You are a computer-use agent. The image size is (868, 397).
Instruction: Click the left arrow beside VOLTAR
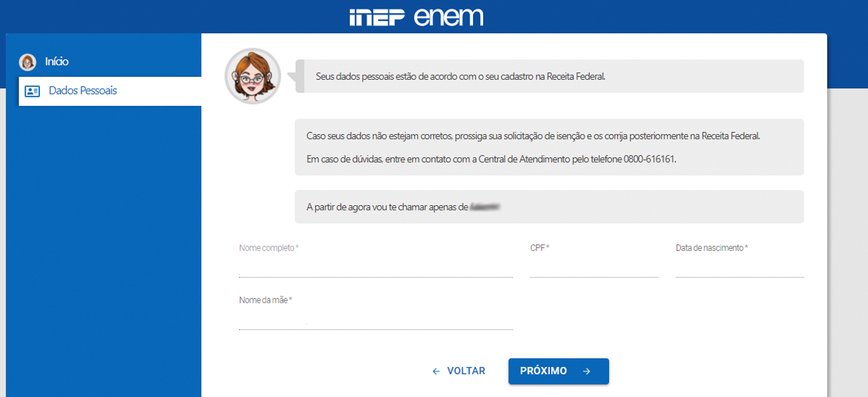click(435, 371)
